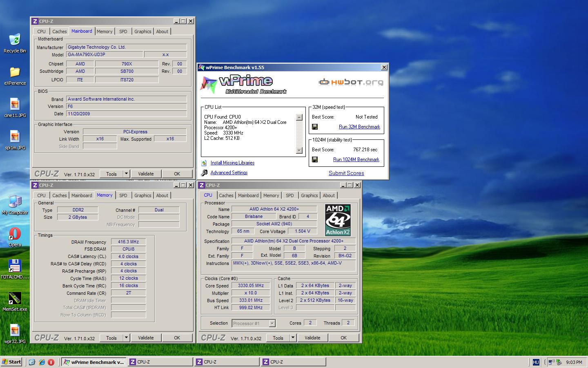Viewport: 588px width, 368px height.
Task: Click the Level 2 cache 2 x 512 KBytes value
Action: pos(315,300)
